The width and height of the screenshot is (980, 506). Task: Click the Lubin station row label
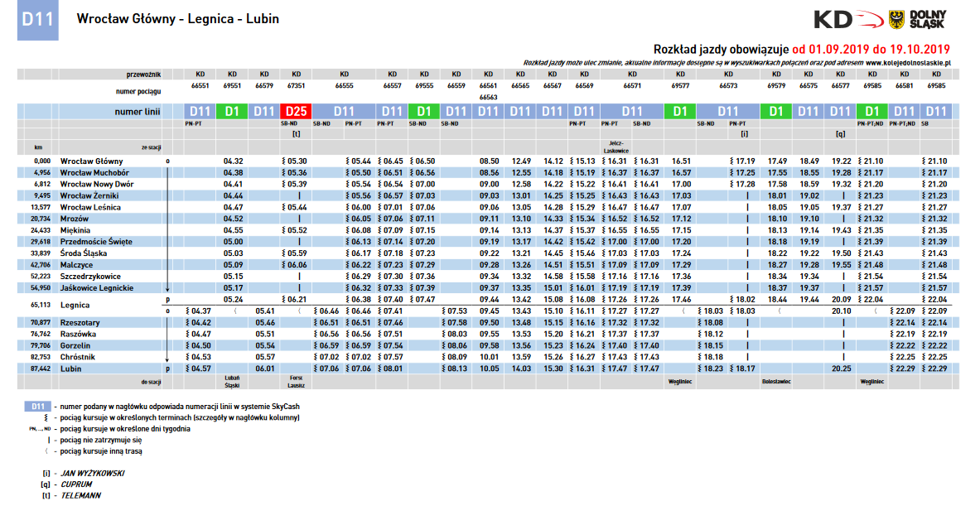(x=70, y=368)
